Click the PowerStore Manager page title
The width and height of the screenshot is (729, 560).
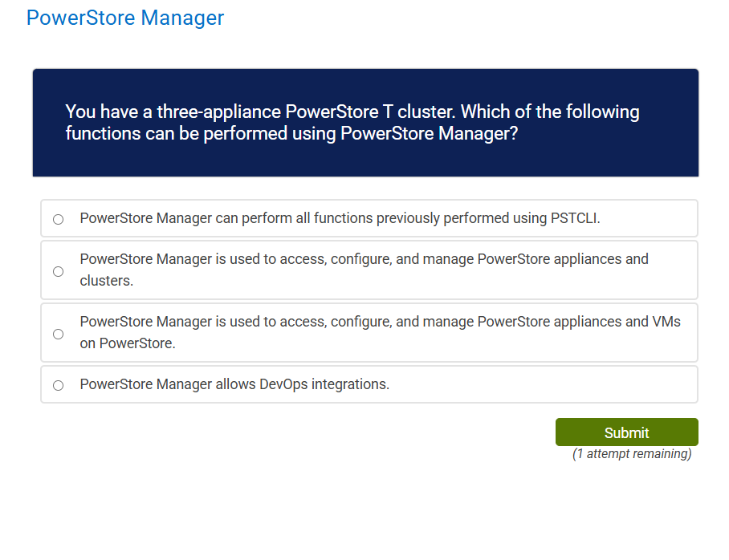point(124,18)
